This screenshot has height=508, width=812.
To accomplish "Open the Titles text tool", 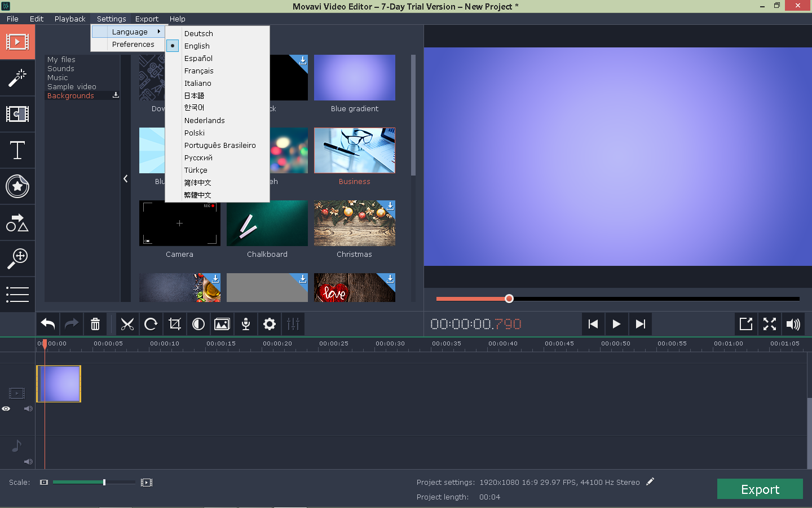I will pos(17,150).
